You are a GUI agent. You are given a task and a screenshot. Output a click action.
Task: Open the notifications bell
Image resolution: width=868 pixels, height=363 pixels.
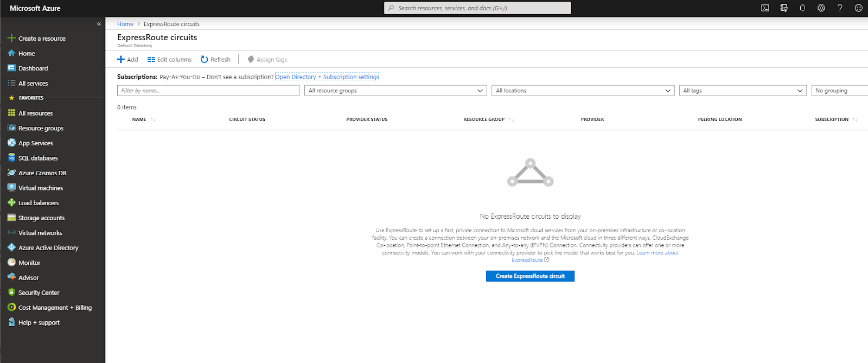[x=802, y=8]
